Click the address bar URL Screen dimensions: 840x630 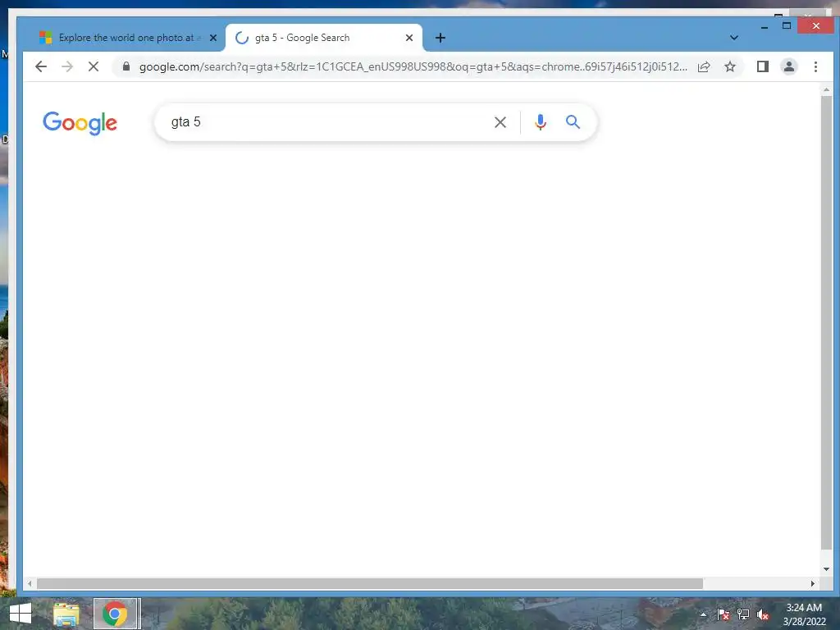[x=413, y=66]
